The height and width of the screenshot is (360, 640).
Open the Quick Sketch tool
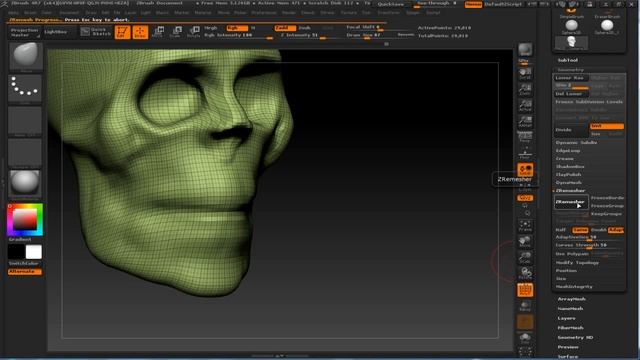[96, 32]
